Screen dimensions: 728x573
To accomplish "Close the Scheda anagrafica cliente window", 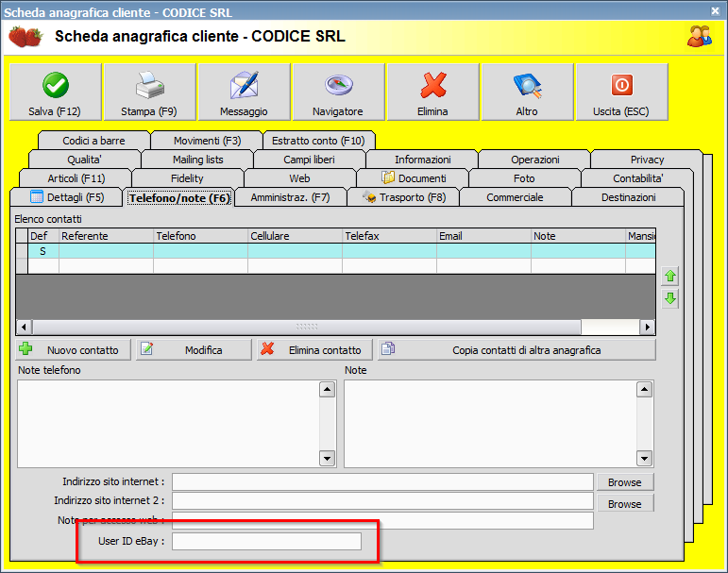I will [x=715, y=10].
